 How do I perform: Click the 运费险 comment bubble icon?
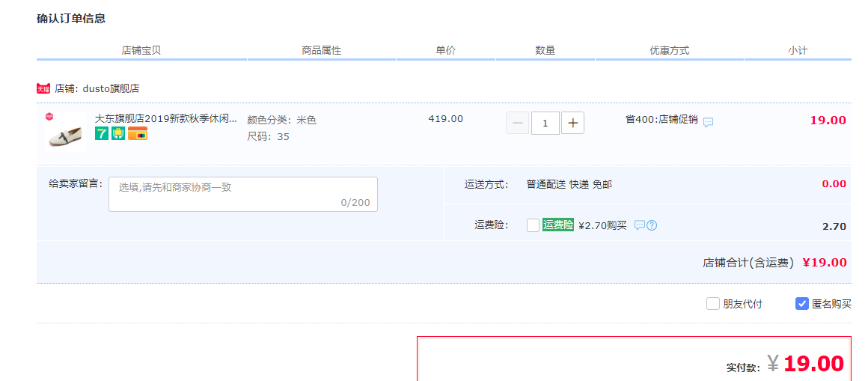(x=639, y=225)
